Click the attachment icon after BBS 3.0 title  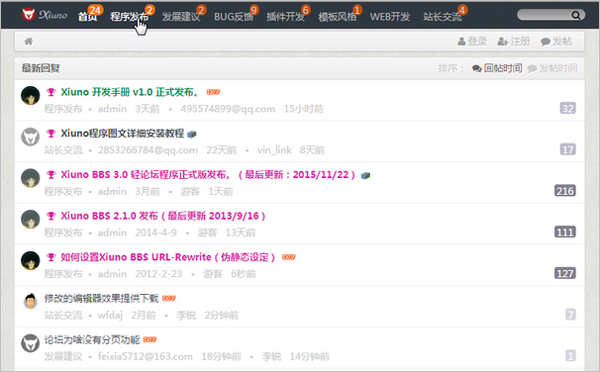click(365, 175)
